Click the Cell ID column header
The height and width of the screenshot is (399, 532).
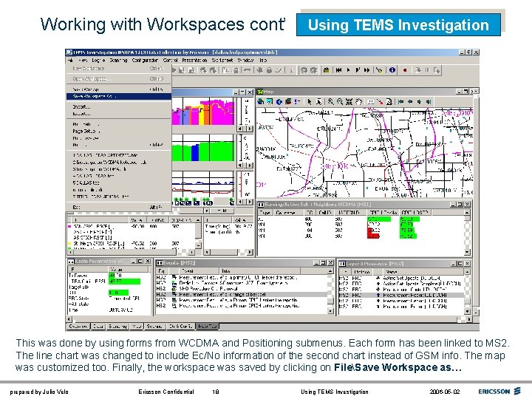point(324,212)
